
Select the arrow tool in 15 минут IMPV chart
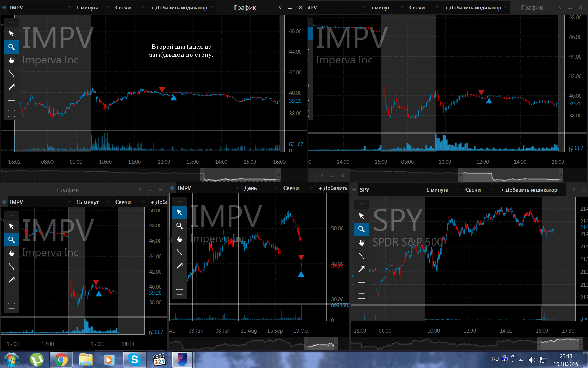click(12, 280)
